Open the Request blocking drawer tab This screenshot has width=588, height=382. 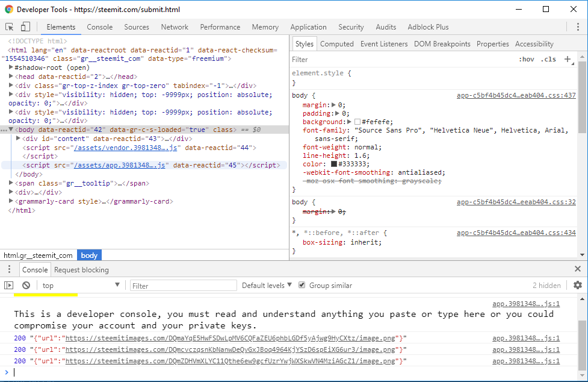[81, 270]
